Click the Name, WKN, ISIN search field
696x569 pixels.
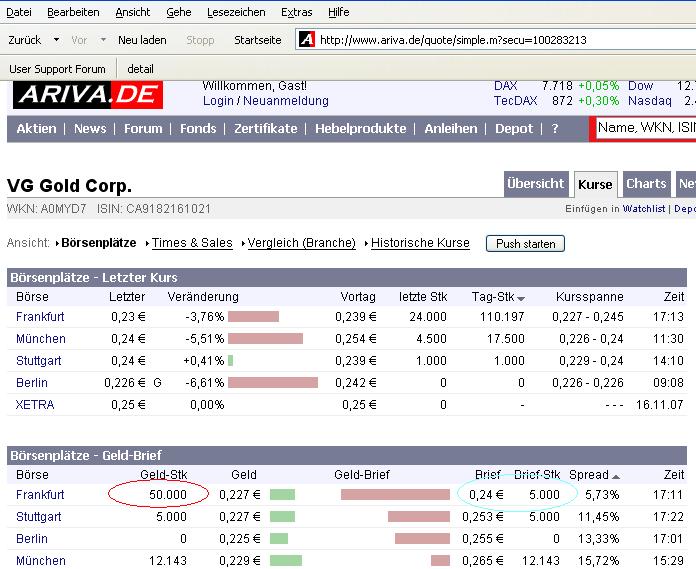(x=646, y=128)
